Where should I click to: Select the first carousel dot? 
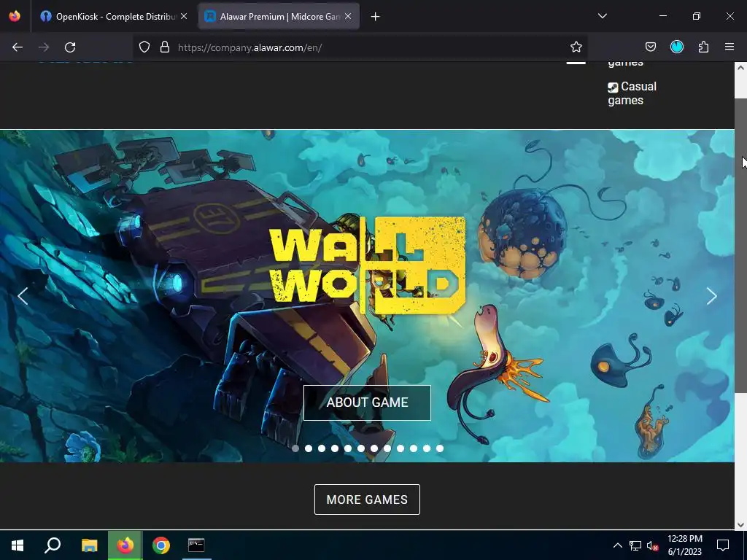pos(295,448)
